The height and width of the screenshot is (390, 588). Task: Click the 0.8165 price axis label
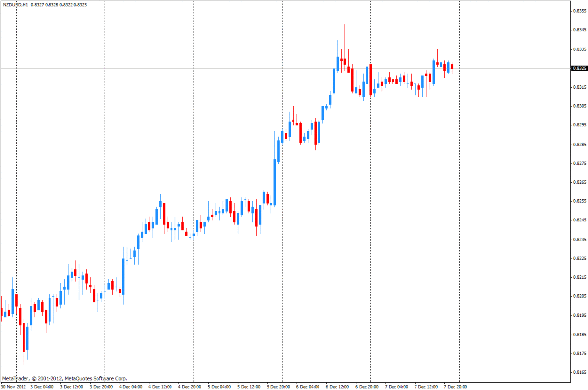coord(580,372)
